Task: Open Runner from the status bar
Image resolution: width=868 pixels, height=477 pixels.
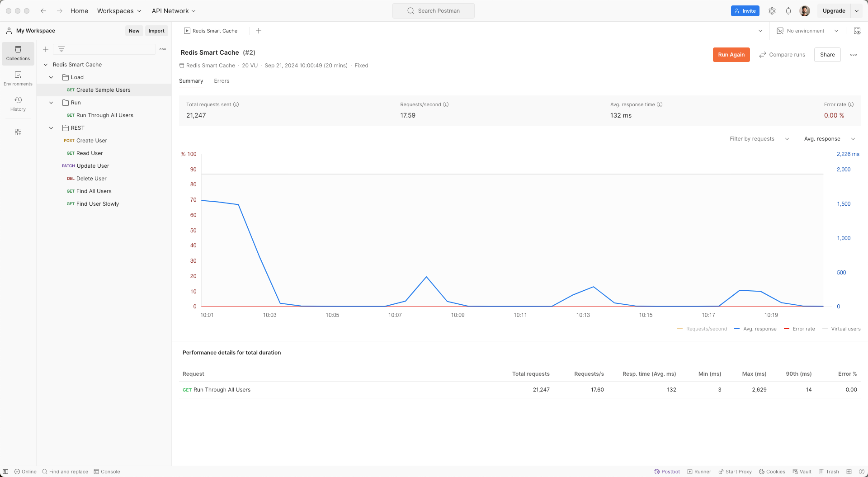Action: [x=699, y=472]
